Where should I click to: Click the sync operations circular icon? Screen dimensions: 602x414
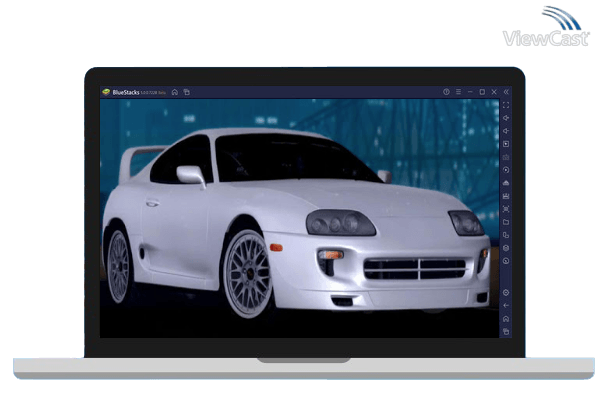coord(506,170)
